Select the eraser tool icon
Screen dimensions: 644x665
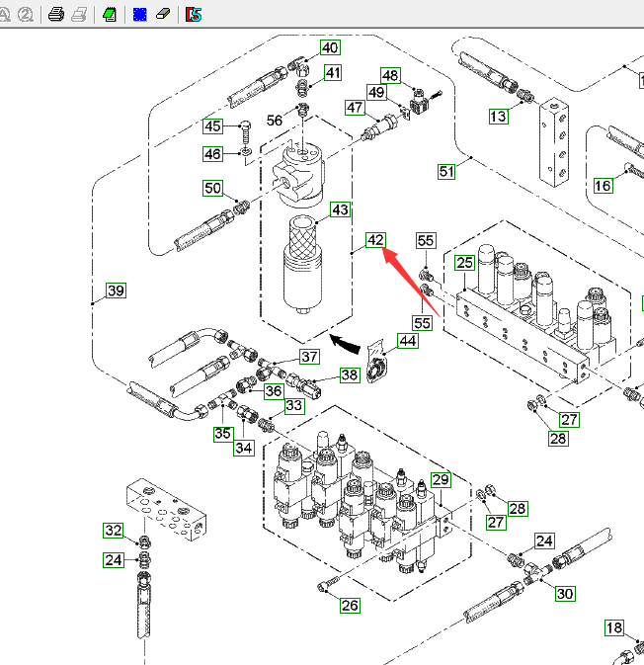click(x=163, y=14)
